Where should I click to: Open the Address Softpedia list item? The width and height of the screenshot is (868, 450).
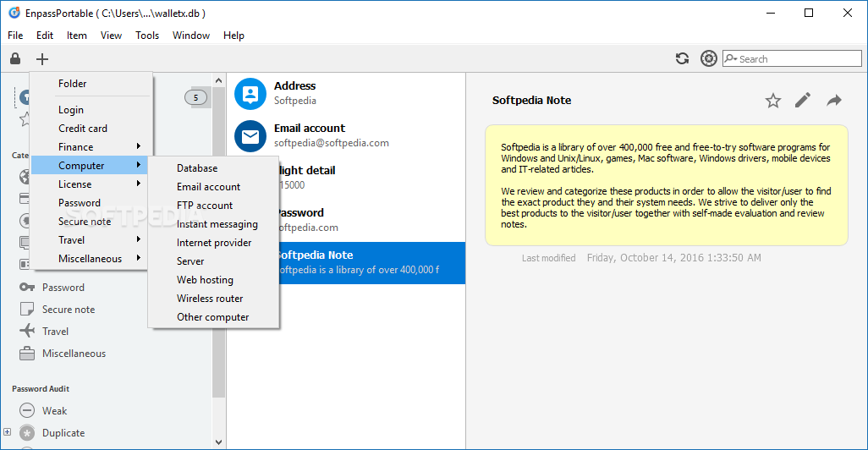346,94
